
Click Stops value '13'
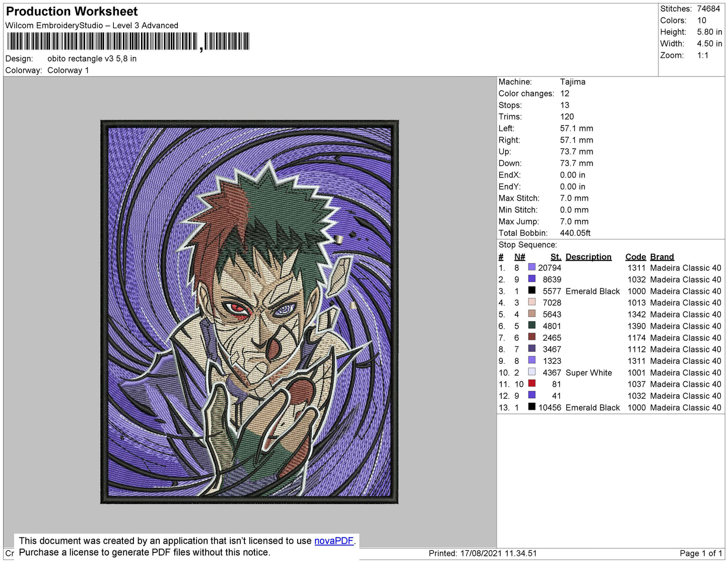[565, 105]
